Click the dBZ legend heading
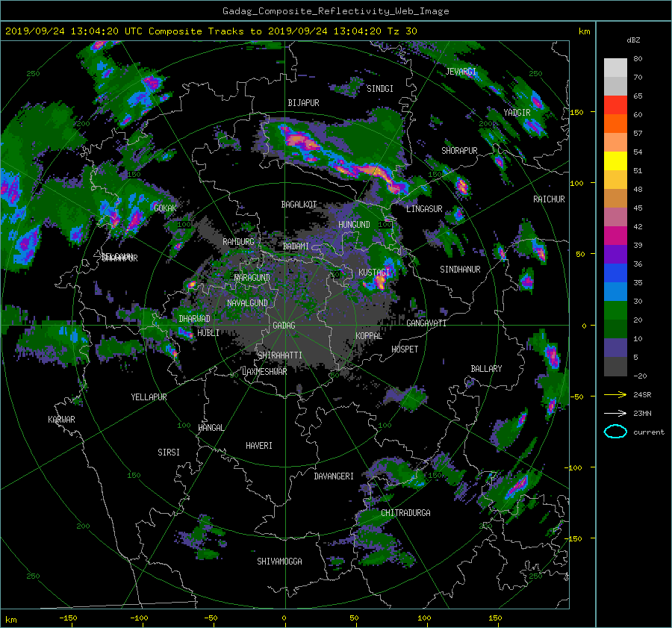 [633, 40]
